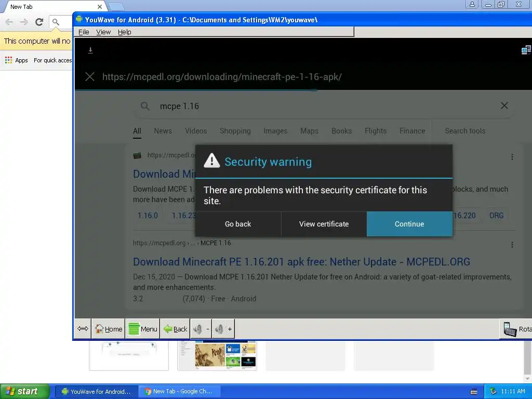Open three-dot menu for first search result
Viewport: 532px width, 399px height.
point(512,157)
